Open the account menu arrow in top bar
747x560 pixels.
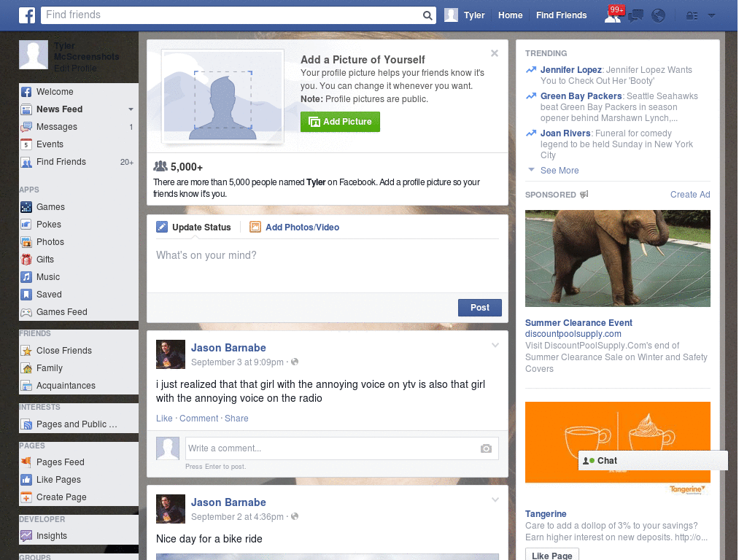(711, 16)
